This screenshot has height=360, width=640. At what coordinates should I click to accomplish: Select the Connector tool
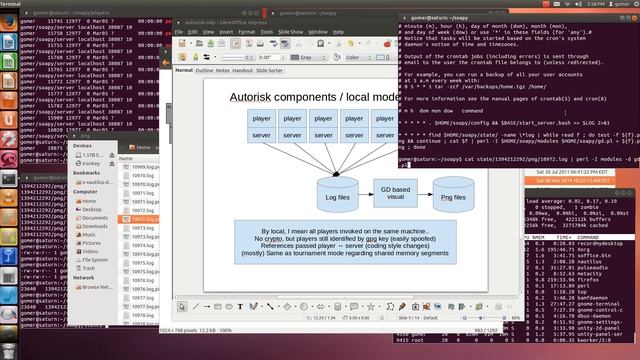(270, 307)
